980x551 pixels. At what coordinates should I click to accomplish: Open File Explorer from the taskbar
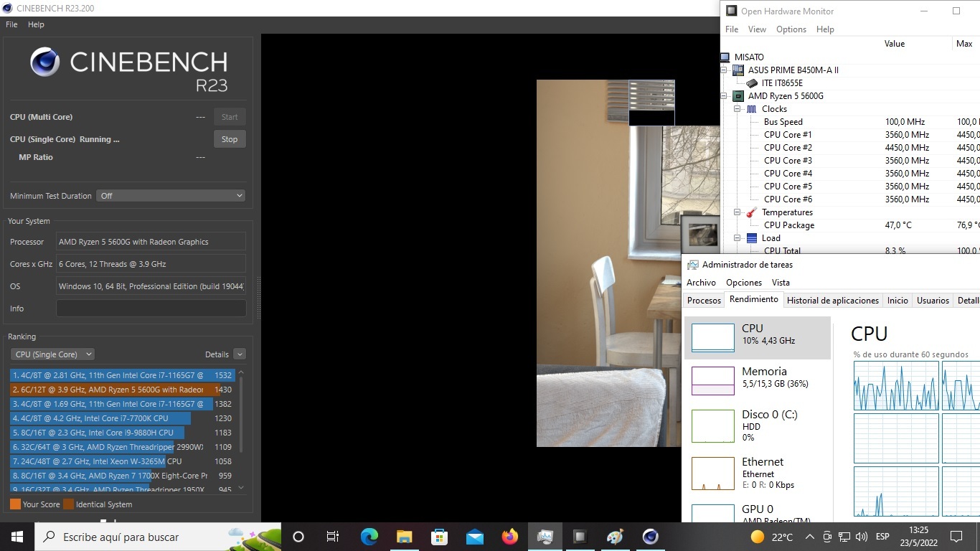(x=405, y=537)
